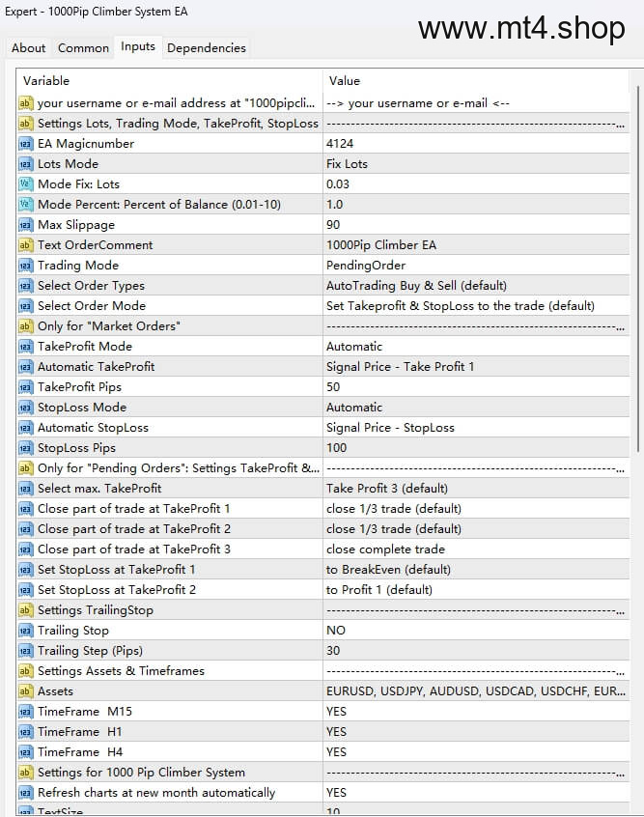This screenshot has width=644, height=817.
Task: Toggle TimeFrame H4 value YES
Action: (x=476, y=753)
